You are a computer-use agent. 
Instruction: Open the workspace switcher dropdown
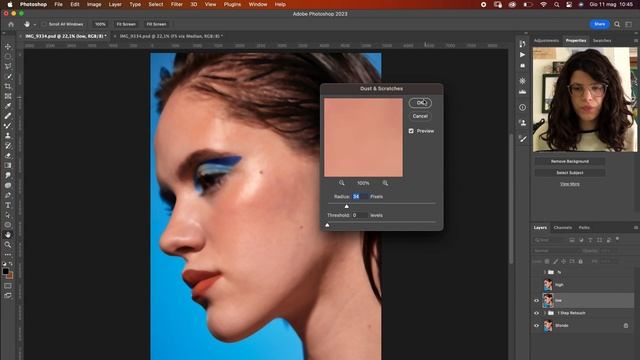click(x=629, y=24)
